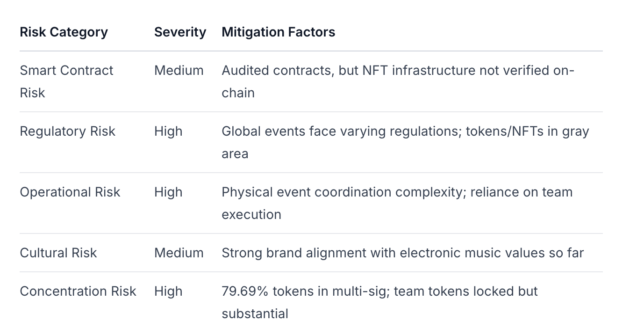Select the Regulatory Risk cell
Viewport: 644px width, 335px height.
(x=67, y=131)
